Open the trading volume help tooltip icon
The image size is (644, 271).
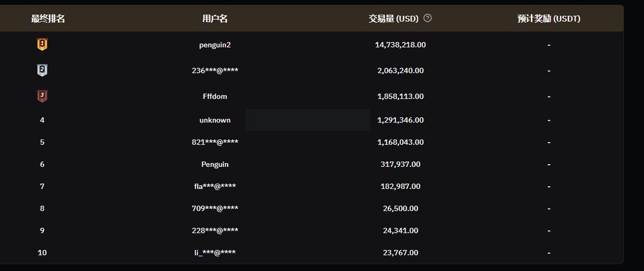[x=428, y=18]
